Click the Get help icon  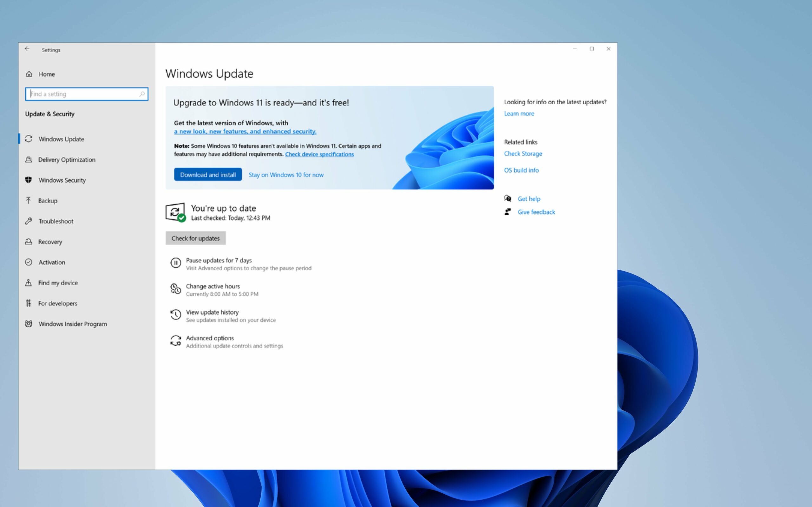[508, 198]
